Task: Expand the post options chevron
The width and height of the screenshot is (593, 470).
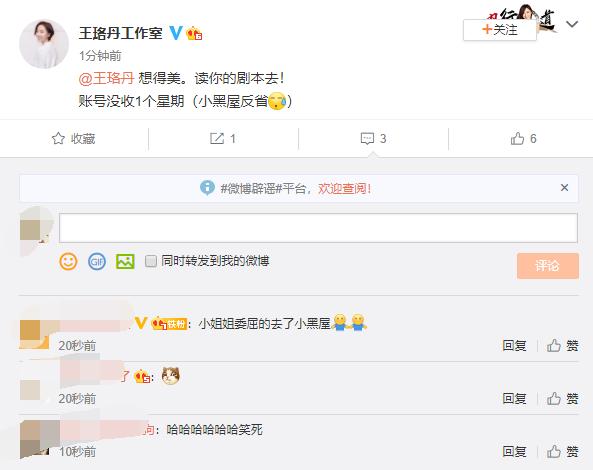Action: (x=572, y=24)
